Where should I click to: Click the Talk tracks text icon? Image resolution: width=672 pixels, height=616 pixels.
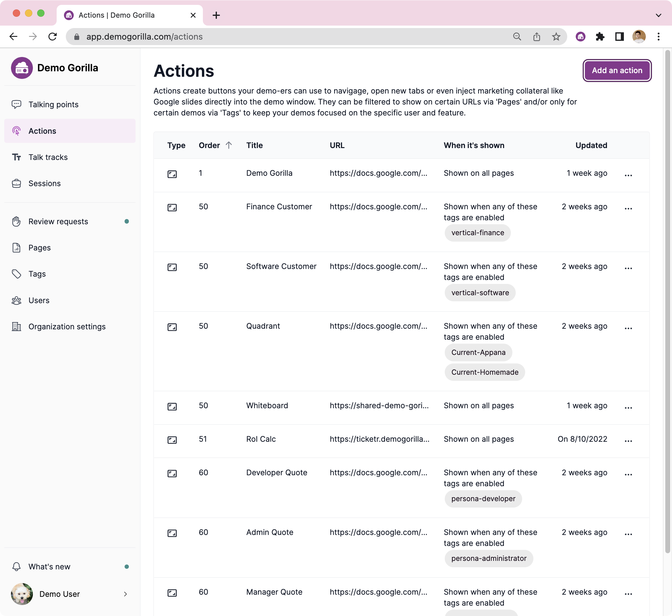point(16,157)
